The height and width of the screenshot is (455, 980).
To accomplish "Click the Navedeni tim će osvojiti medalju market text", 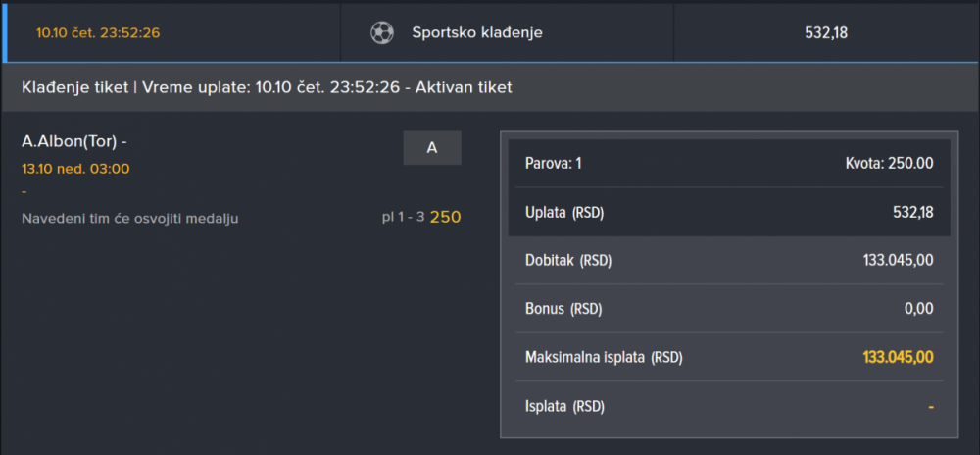I will (129, 218).
